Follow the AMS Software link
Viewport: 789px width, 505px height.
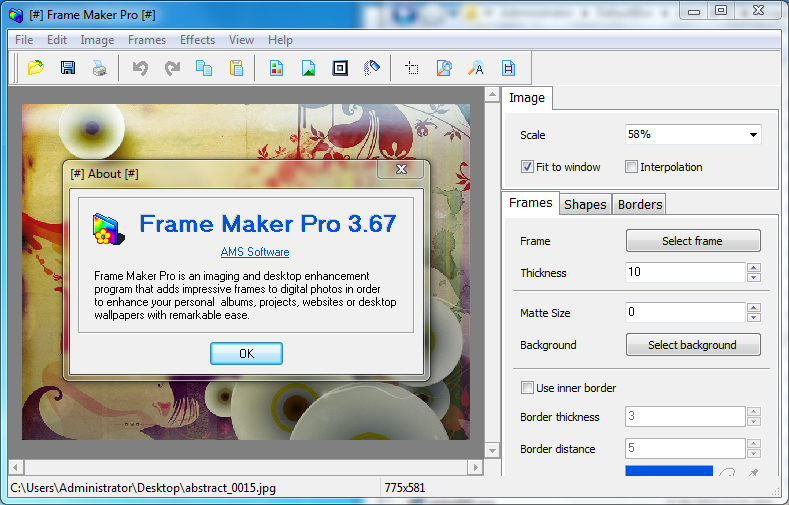click(255, 252)
